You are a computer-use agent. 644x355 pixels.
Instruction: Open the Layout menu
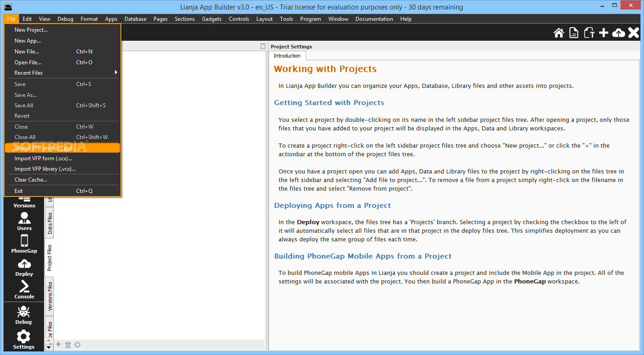(264, 19)
